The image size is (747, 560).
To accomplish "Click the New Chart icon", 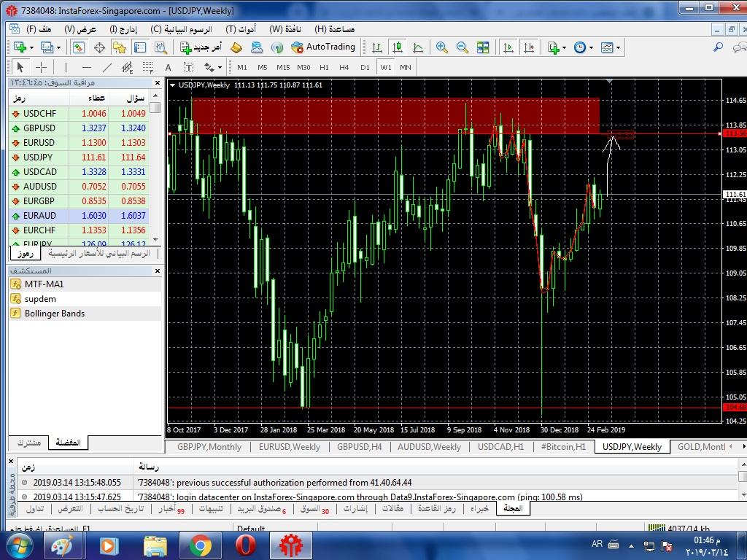I will tap(20, 47).
